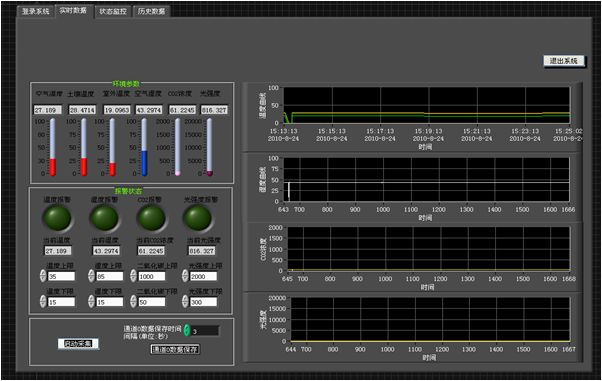
Task: Click the 室外温度 readout 19.0963
Action: point(117,110)
